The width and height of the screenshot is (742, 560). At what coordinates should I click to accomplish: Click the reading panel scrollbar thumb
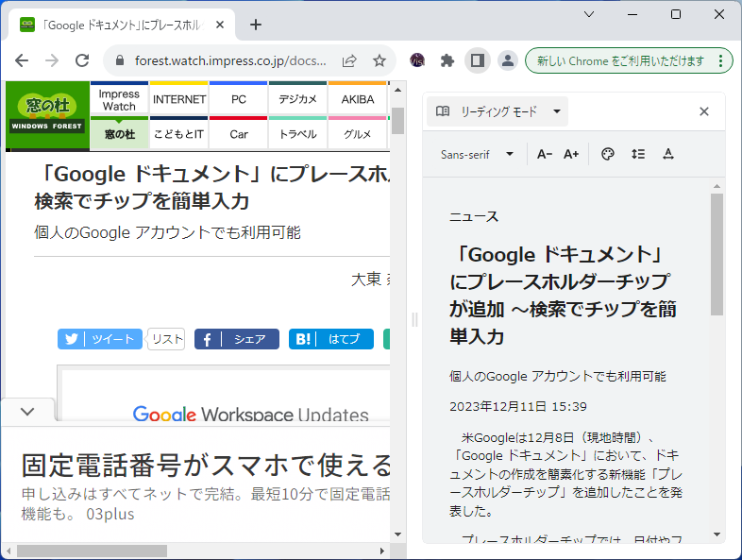point(717,254)
